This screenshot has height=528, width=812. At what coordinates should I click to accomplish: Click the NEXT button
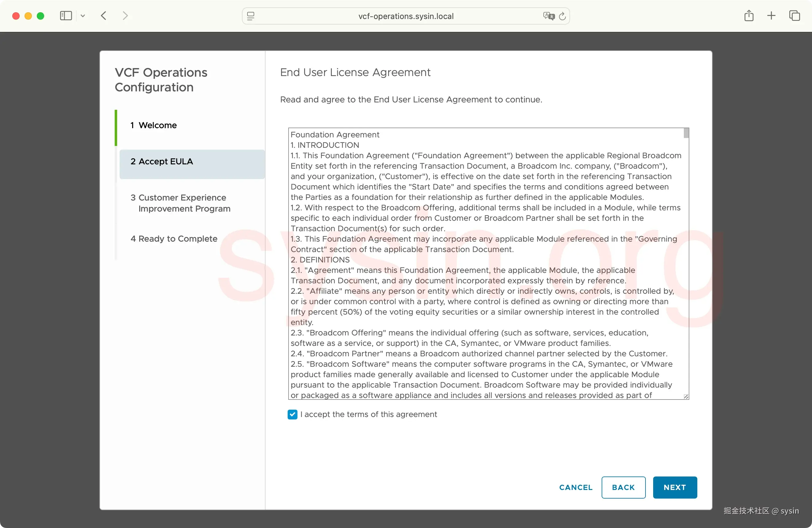[675, 488]
